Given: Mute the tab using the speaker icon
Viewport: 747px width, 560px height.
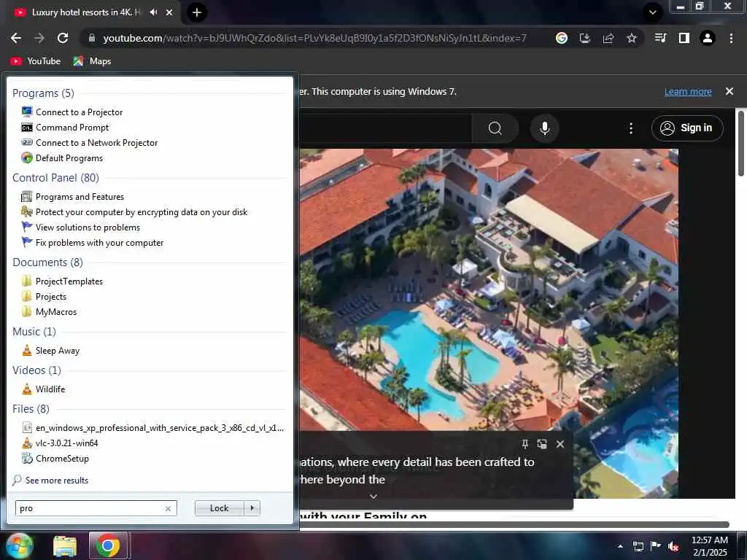Looking at the screenshot, I should coord(153,12).
